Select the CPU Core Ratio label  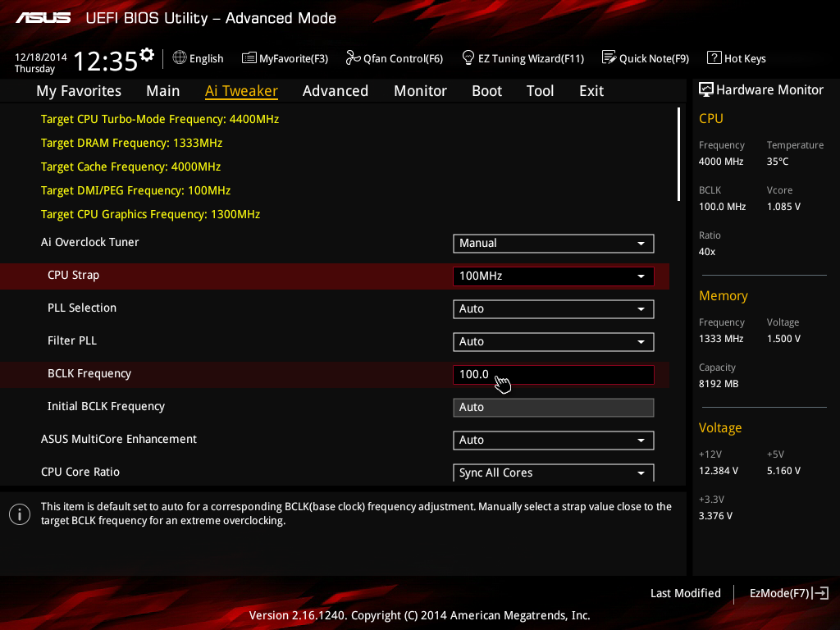80,472
